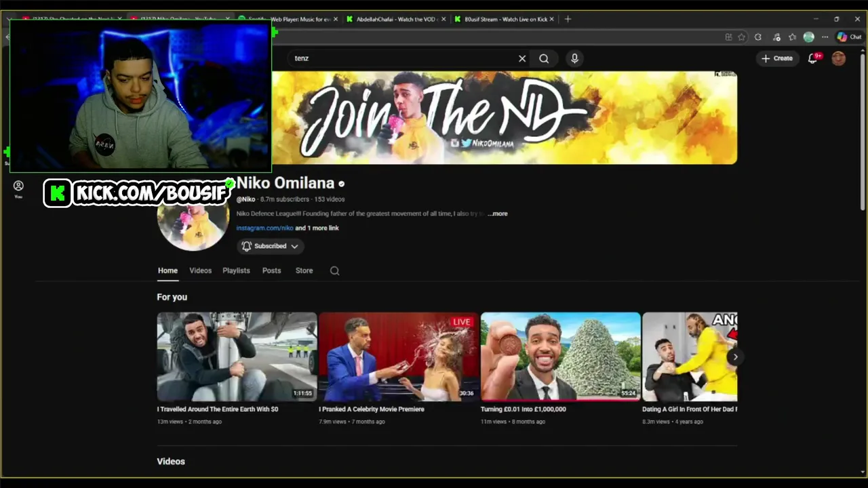Click the '153 videos' count text
This screenshot has height=488, width=868.
330,199
